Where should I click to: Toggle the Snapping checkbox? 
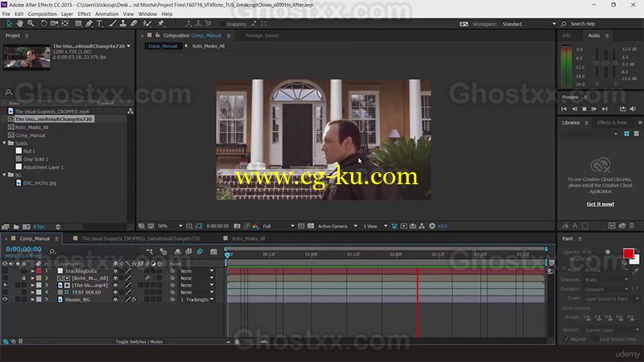[x=222, y=24]
